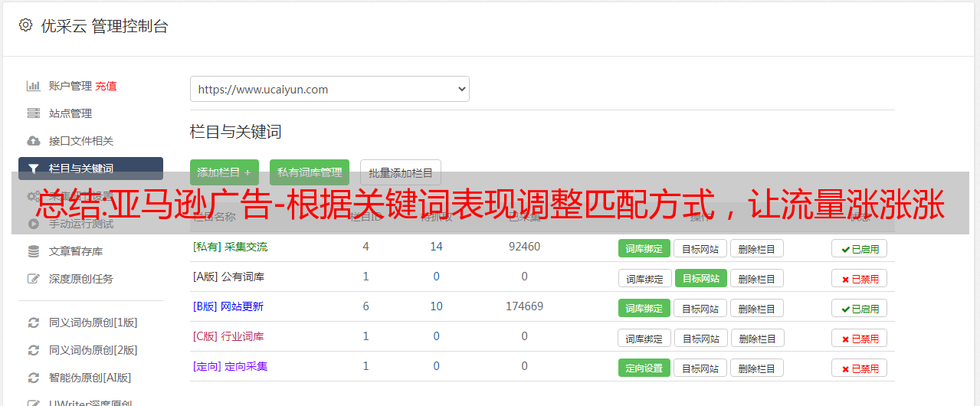Open 站点管理 in the sidebar
The width and height of the screenshot is (980, 406).
tap(70, 113)
